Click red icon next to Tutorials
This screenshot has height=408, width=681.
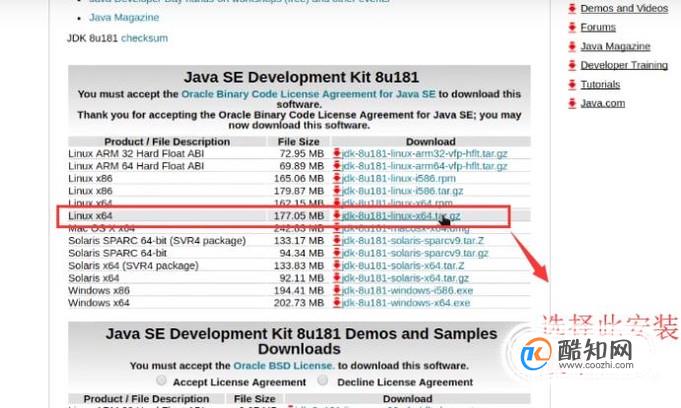pos(572,84)
